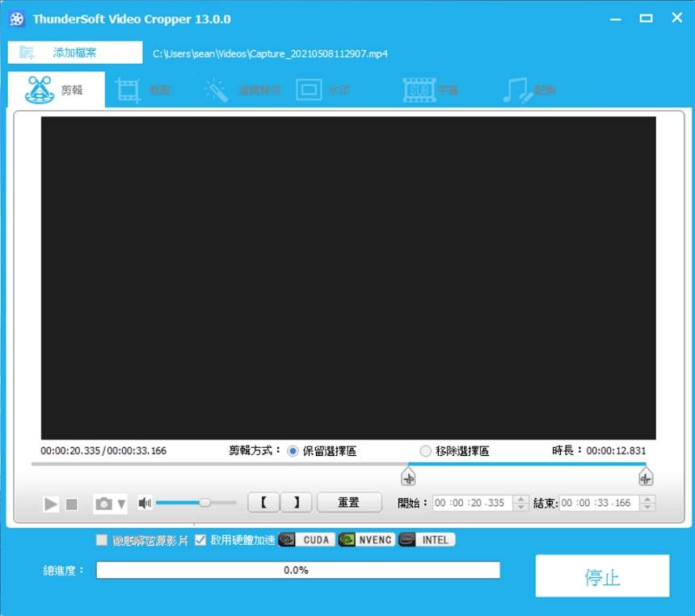695x616 pixels.
Task: Stop the video playback
Action: (71, 504)
